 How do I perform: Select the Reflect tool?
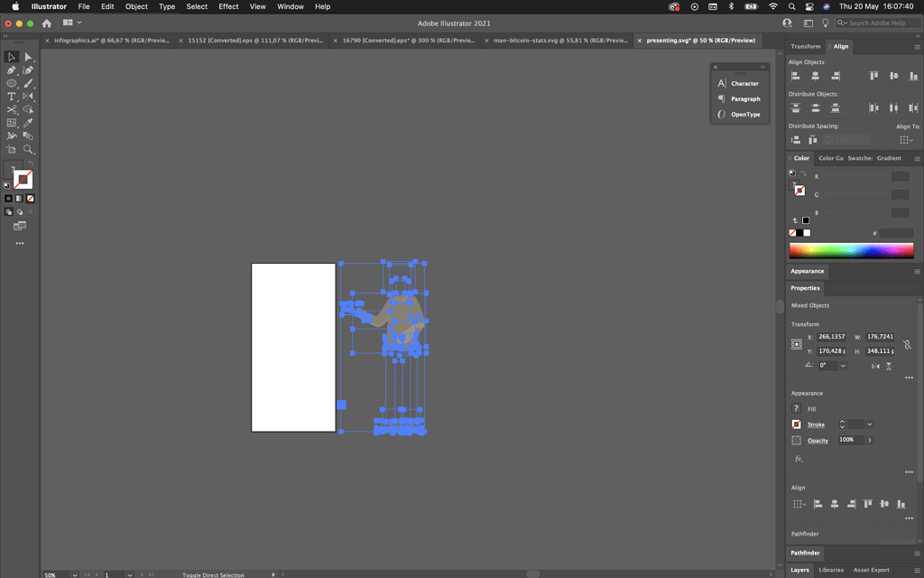28,96
